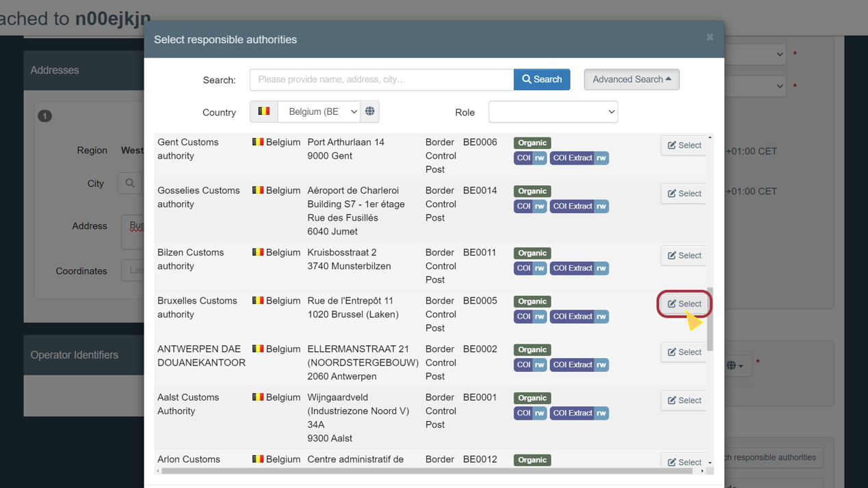Click the code BE0012
This screenshot has height=488, width=868.
tap(480, 459)
